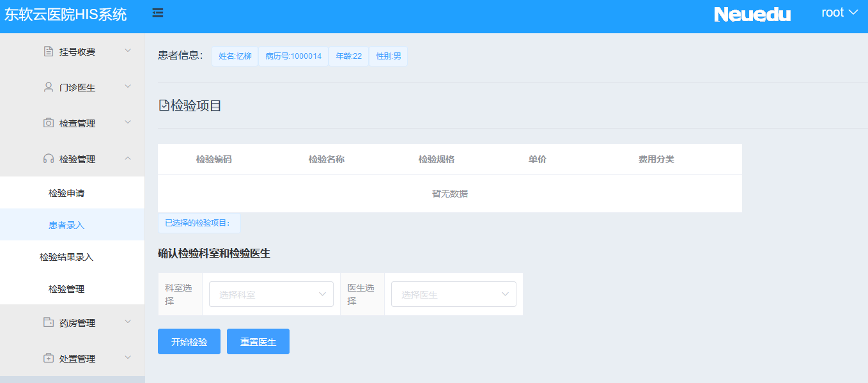The width and height of the screenshot is (868, 383).
Task: Click the person icon beside 门诊医生
Action: 49,87
